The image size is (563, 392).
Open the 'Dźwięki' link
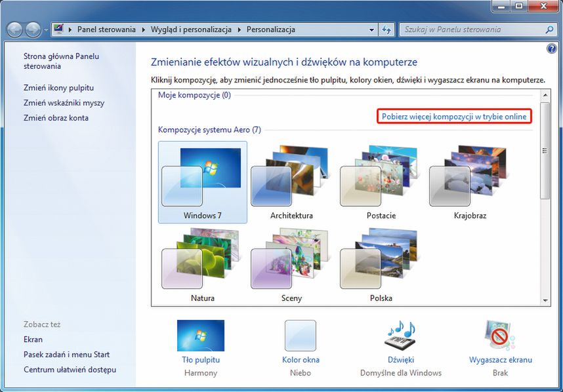pyautogui.click(x=401, y=360)
